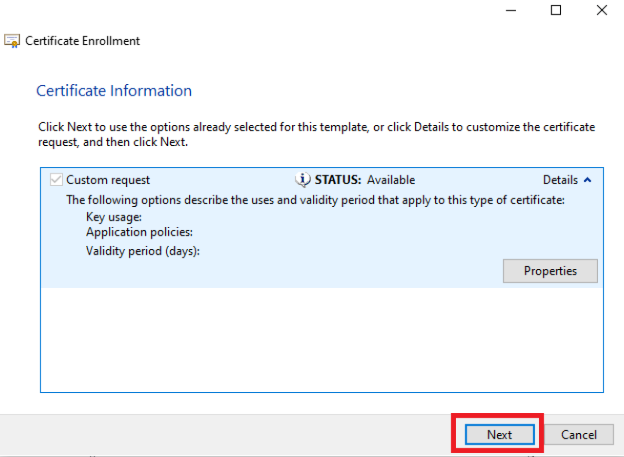
Task: Click the Details text link
Action: pos(560,180)
